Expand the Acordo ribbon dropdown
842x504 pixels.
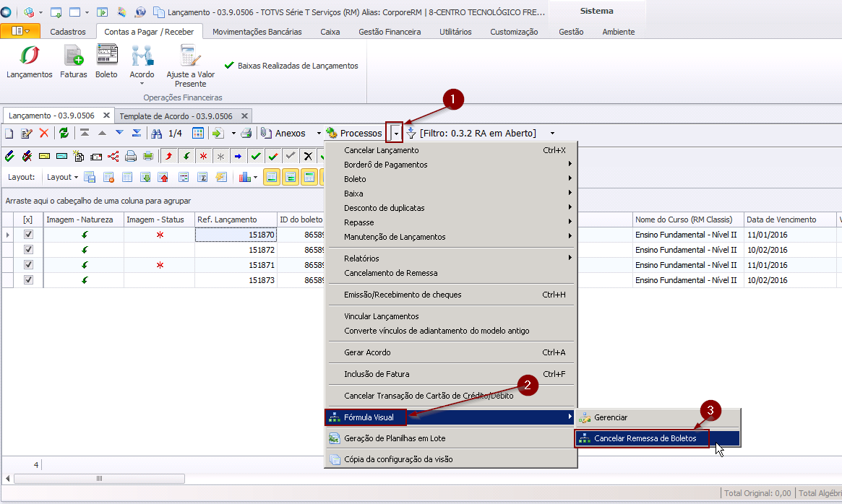[x=142, y=82]
